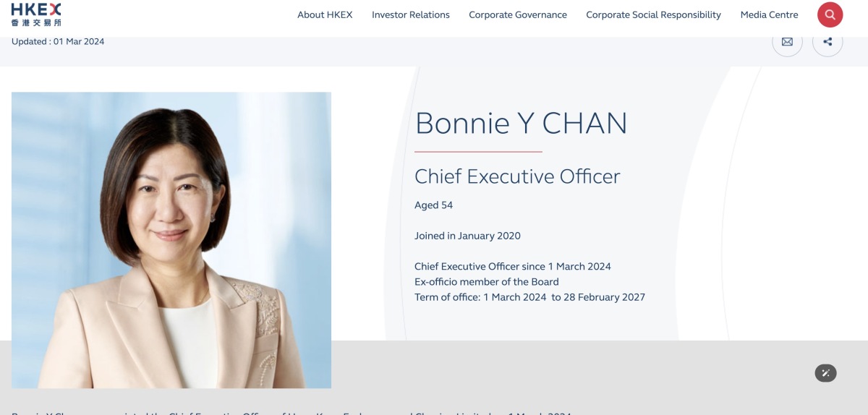Image resolution: width=868 pixels, height=415 pixels.
Task: Click the share network icon
Action: click(x=827, y=42)
